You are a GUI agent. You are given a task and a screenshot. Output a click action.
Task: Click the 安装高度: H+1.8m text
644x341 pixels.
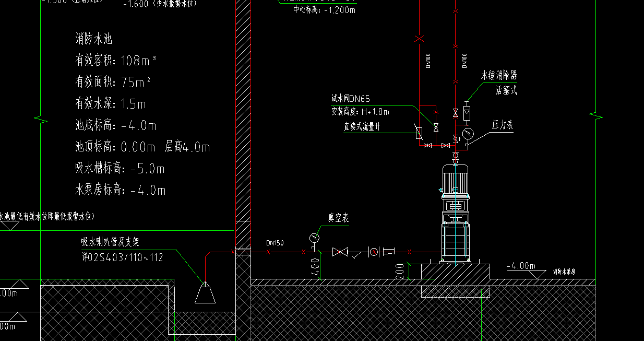(x=360, y=111)
